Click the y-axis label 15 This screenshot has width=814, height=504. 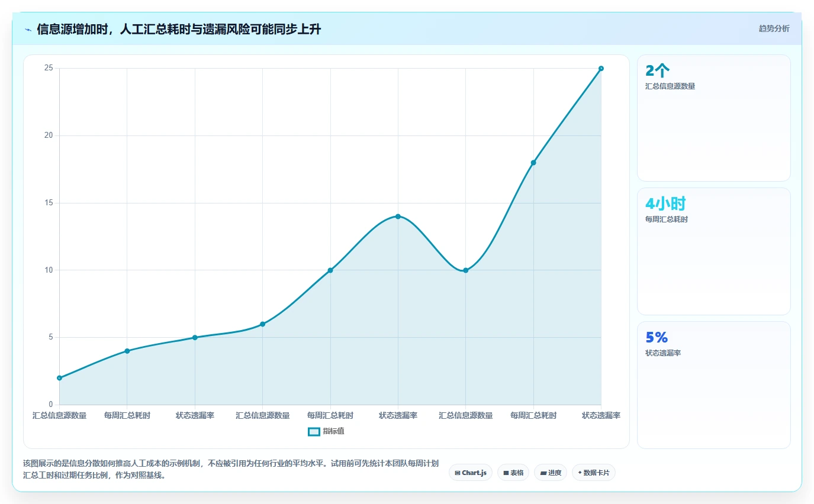(49, 203)
